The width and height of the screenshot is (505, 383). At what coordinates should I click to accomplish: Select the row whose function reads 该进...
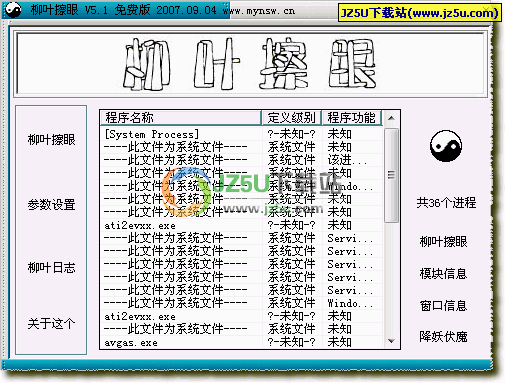[x=242, y=160]
